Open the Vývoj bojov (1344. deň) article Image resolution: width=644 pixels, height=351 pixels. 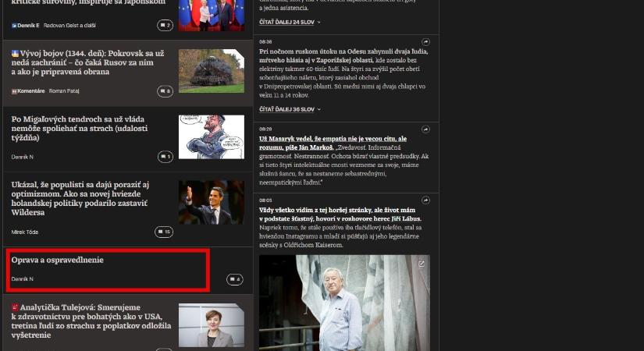[87, 62]
